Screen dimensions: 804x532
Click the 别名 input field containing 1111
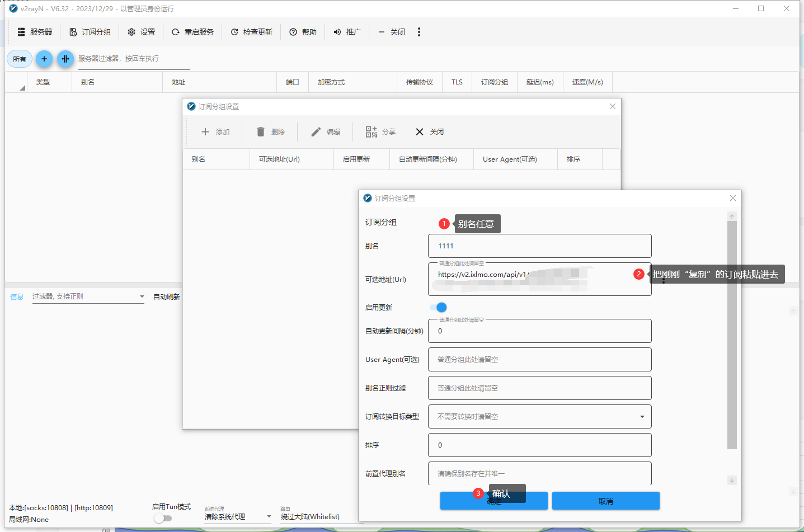click(x=539, y=246)
